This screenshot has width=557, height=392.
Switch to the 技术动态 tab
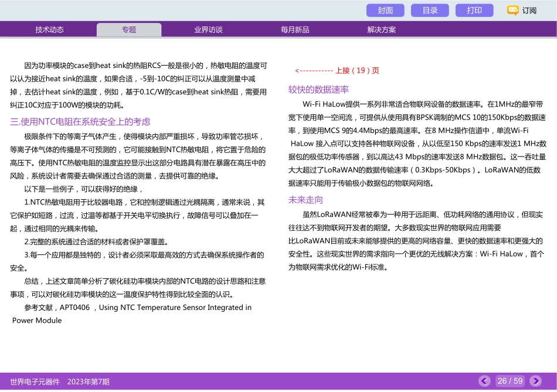[x=49, y=29]
